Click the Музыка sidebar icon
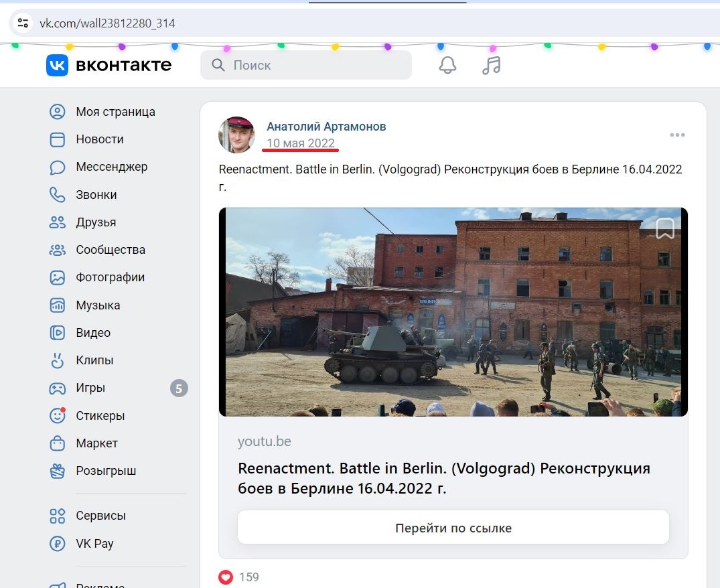720x588 pixels. (x=58, y=305)
